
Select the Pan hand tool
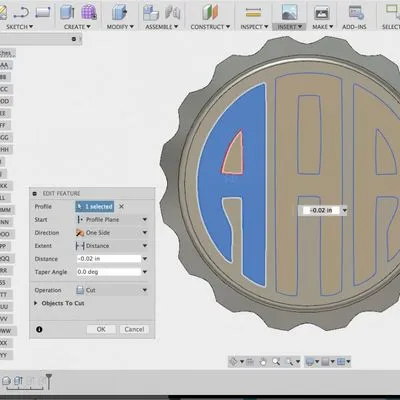263,362
